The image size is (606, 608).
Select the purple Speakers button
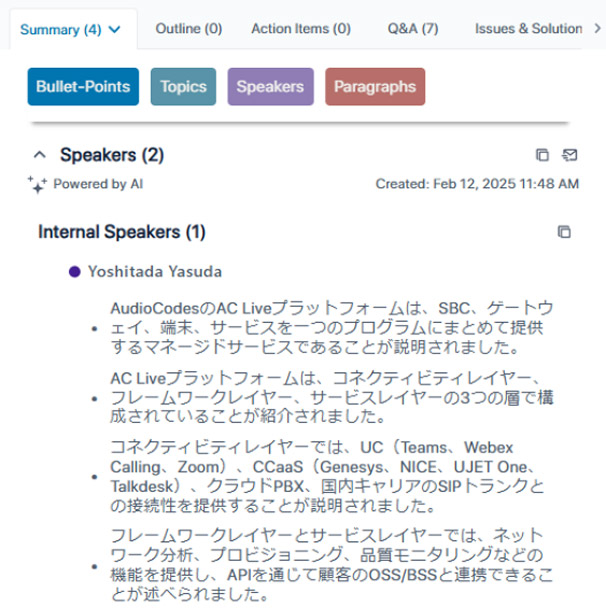click(x=270, y=87)
